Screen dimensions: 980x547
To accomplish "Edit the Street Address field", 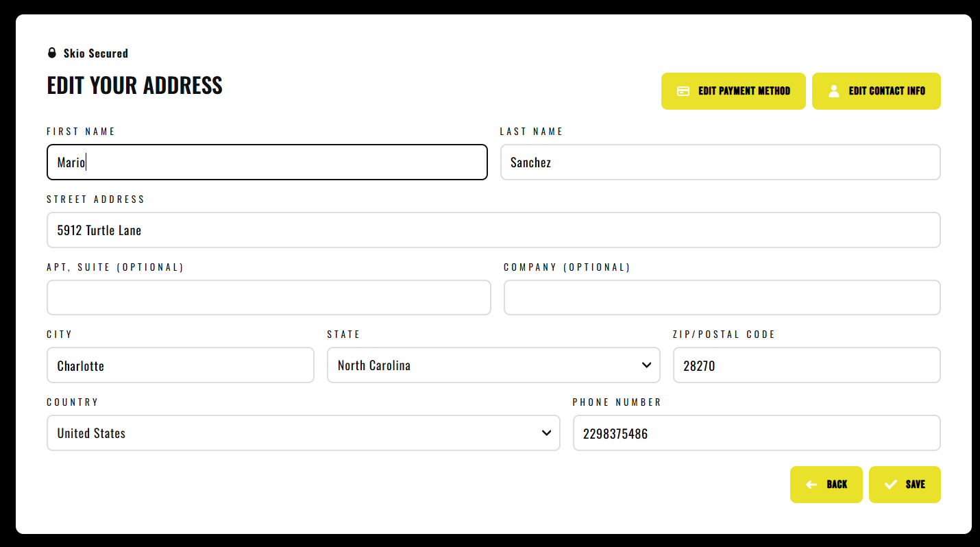I will pyautogui.click(x=493, y=230).
